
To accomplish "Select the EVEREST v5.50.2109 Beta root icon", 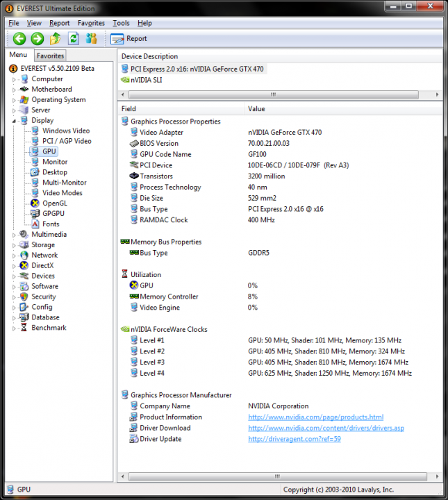I will [13, 69].
